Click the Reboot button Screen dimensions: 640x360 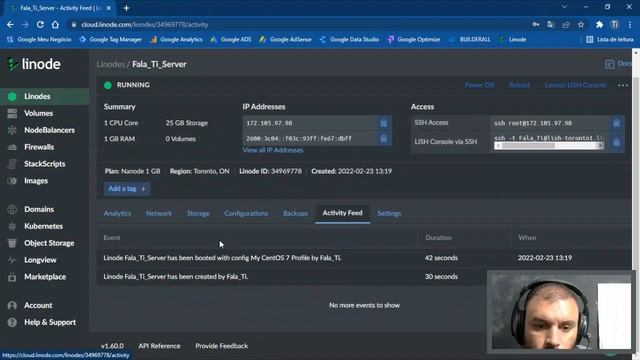point(519,85)
